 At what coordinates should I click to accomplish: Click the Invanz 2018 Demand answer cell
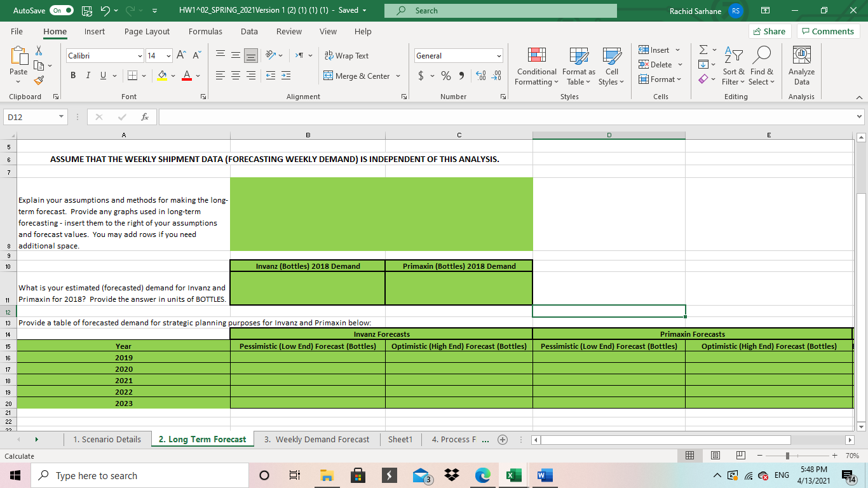(307, 288)
